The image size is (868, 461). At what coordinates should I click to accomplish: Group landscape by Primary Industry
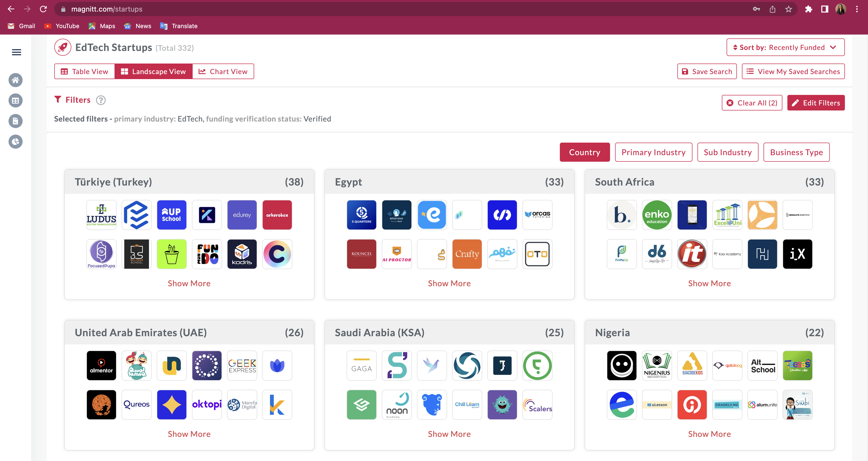(653, 152)
